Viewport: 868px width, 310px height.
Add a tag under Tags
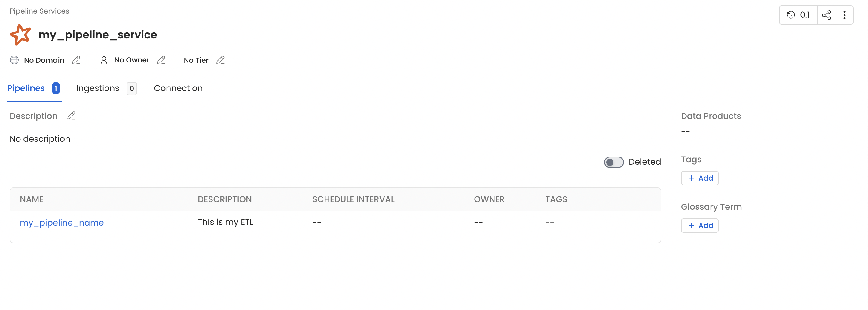(x=700, y=178)
